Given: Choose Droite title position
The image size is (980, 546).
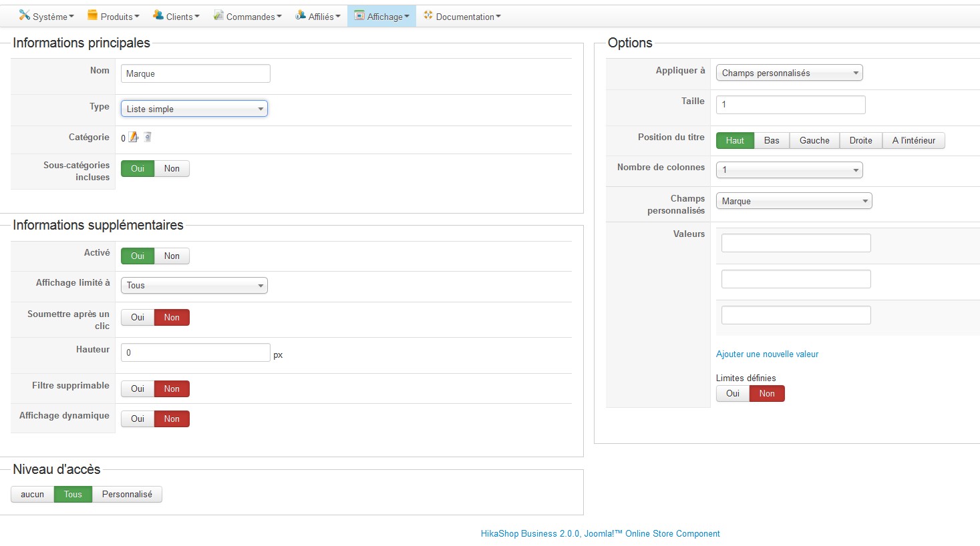Looking at the screenshot, I should [x=861, y=141].
